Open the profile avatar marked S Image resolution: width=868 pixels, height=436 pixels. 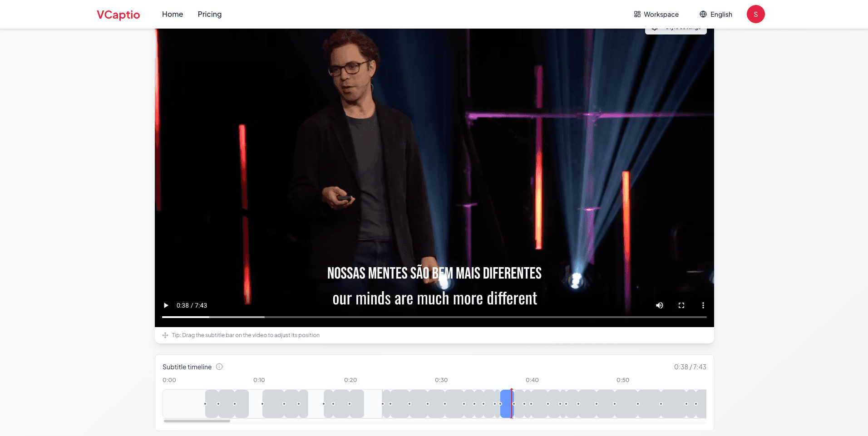755,14
